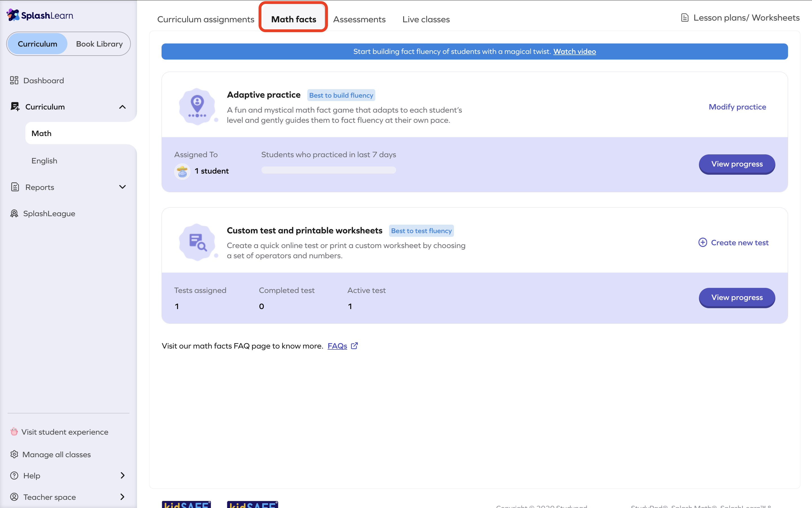The height and width of the screenshot is (508, 812).
Task: Click the students practiced progress bar
Action: click(x=328, y=170)
